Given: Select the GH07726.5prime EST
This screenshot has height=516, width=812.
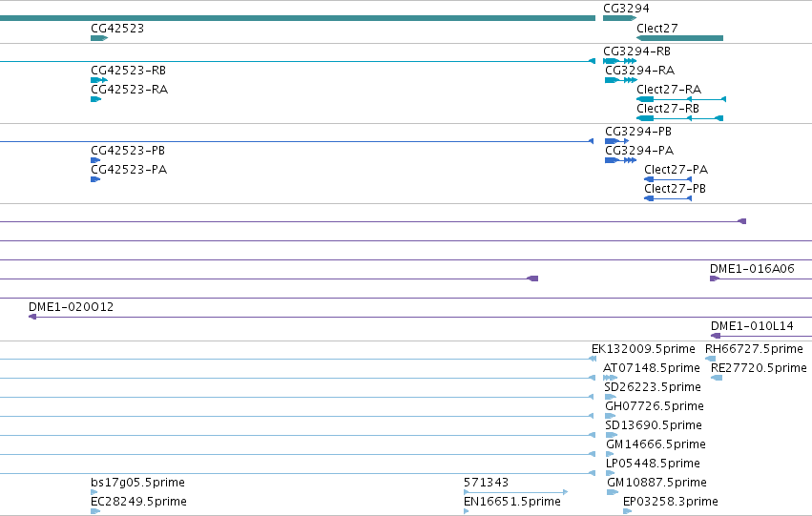Looking at the screenshot, I should pos(655,406).
